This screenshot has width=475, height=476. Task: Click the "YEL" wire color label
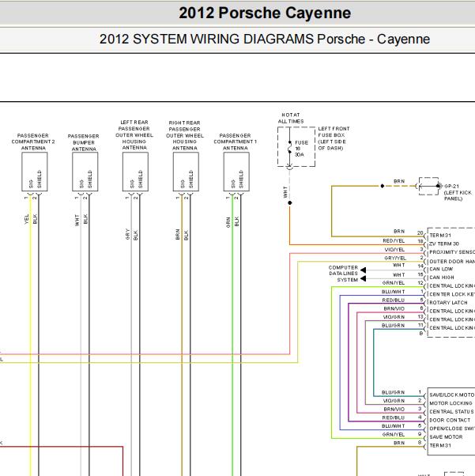tap(26, 219)
